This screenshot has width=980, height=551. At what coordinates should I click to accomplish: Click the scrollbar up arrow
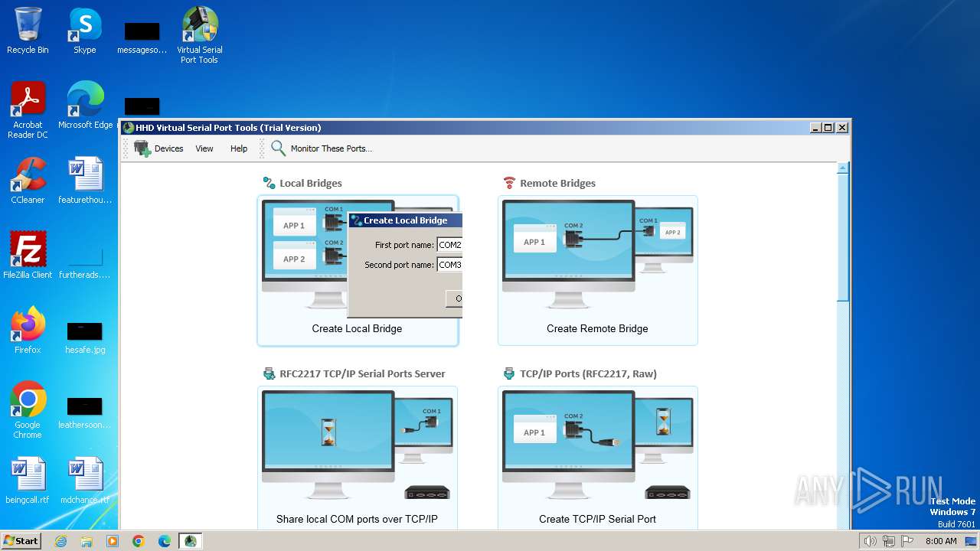point(843,168)
